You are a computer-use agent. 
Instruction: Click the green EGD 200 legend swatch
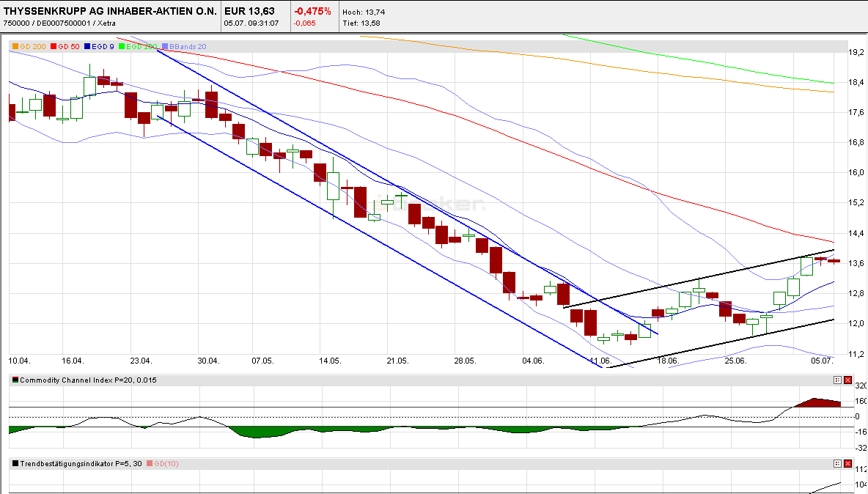click(x=122, y=47)
